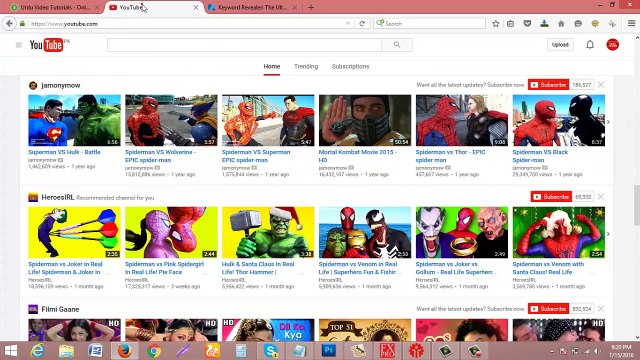The image size is (640, 360).
Task: Subscribe to jamonymow channel
Action: pos(549,85)
